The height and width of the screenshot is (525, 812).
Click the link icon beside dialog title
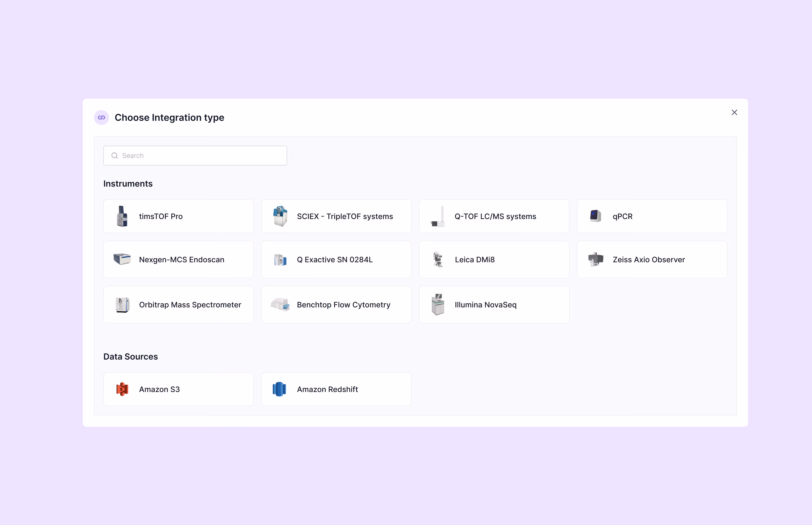[101, 118]
